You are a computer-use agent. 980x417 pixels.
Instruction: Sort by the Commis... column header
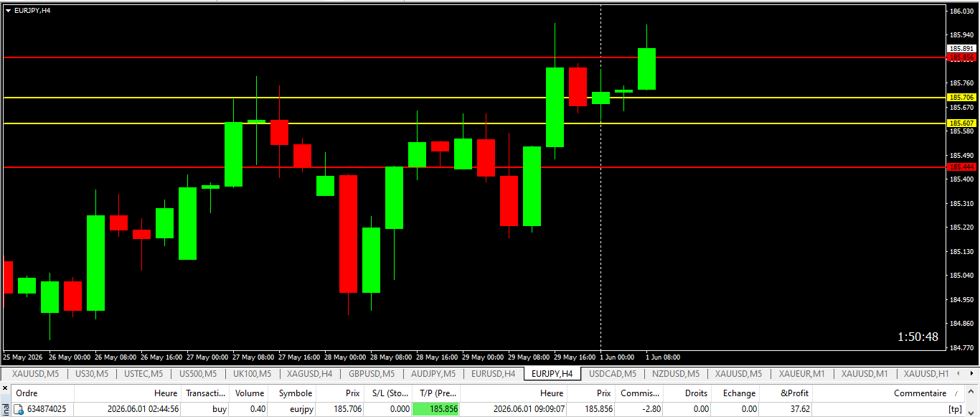640,393
